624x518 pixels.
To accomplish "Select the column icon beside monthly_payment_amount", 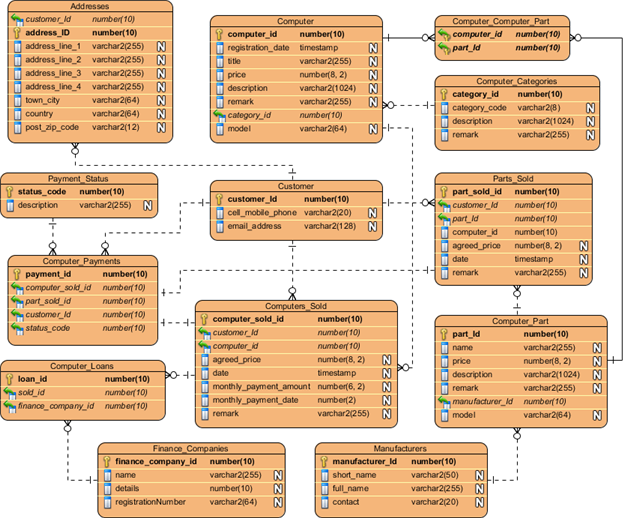I will click(205, 387).
